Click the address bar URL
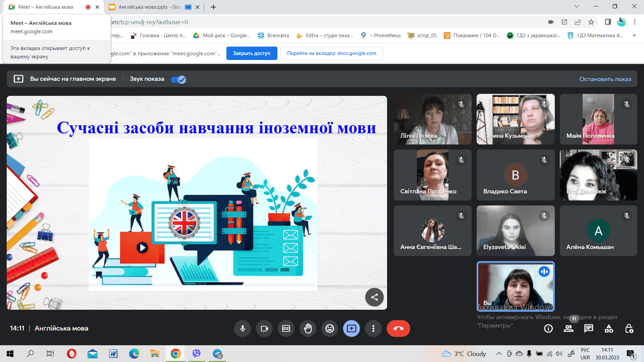 coord(149,22)
